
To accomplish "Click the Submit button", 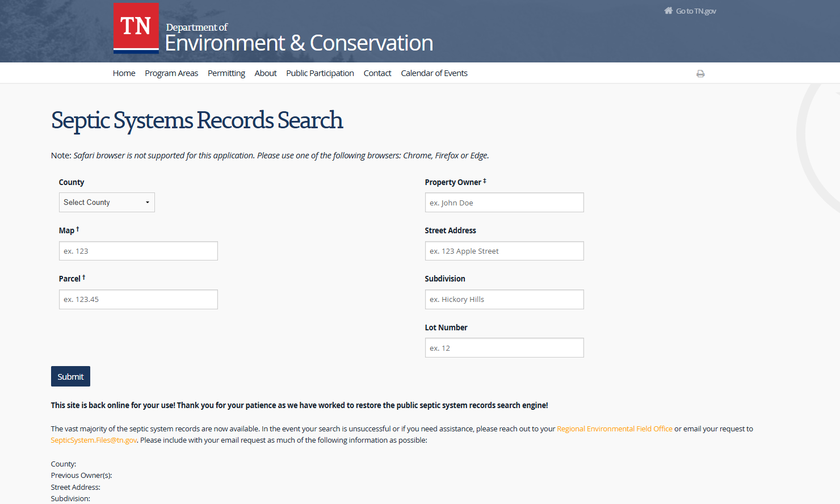I will [x=70, y=376].
